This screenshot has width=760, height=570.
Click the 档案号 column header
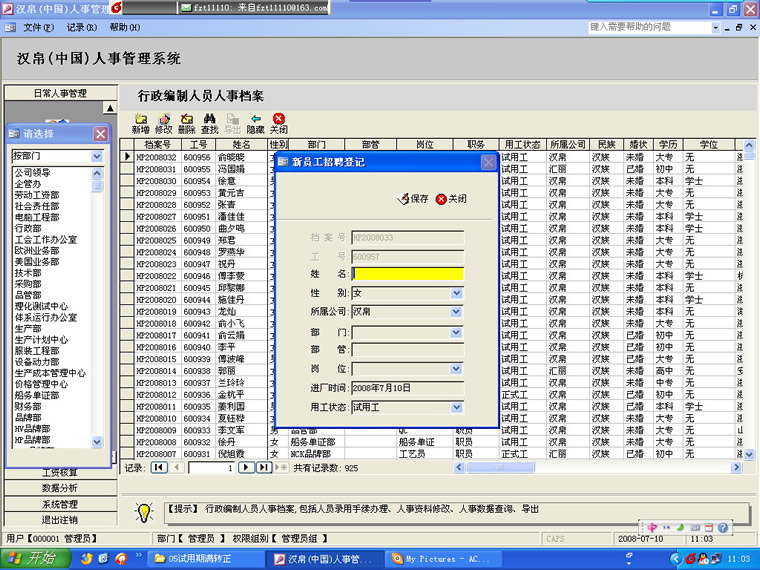tap(158, 144)
